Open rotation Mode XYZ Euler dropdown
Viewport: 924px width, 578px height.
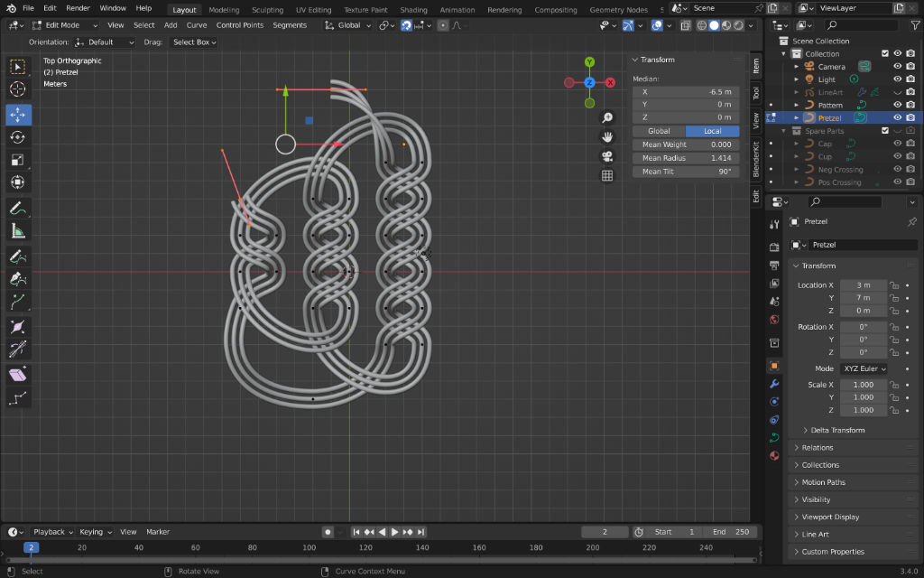click(864, 368)
